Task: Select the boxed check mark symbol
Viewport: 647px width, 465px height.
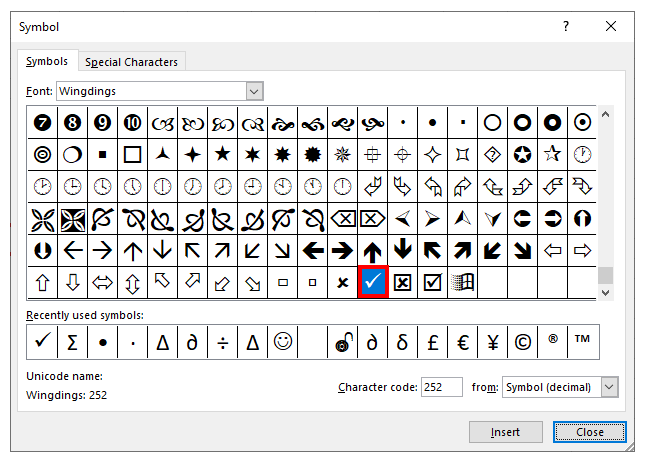Action: click(432, 283)
